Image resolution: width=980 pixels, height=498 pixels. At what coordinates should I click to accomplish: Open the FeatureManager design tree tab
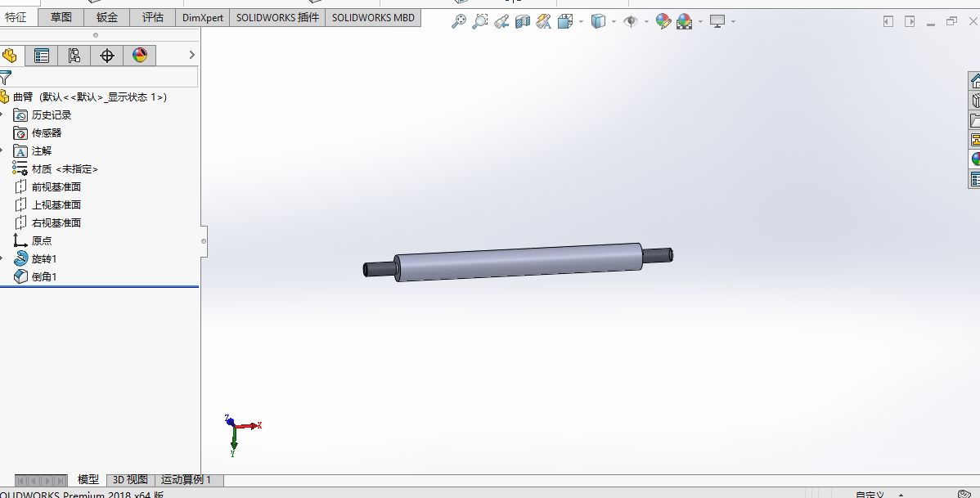pyautogui.click(x=10, y=56)
